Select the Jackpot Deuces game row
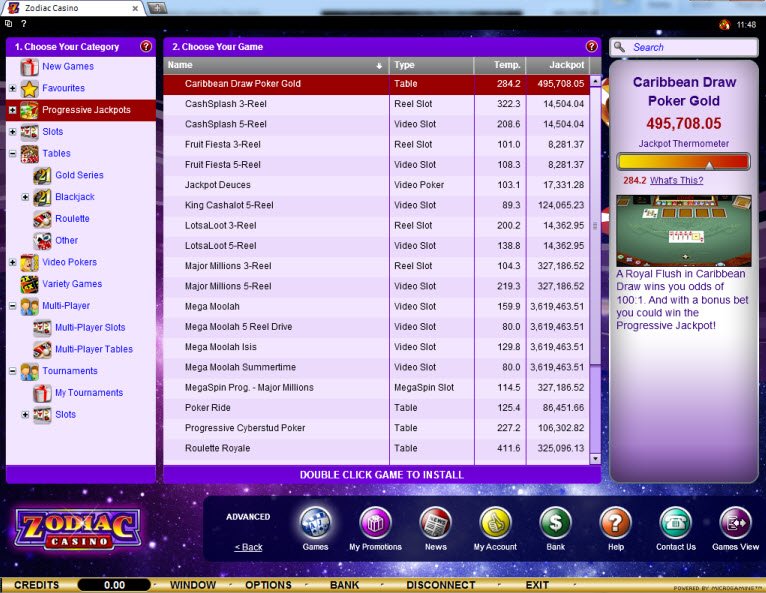The width and height of the screenshot is (766, 593). pyautogui.click(x=376, y=185)
